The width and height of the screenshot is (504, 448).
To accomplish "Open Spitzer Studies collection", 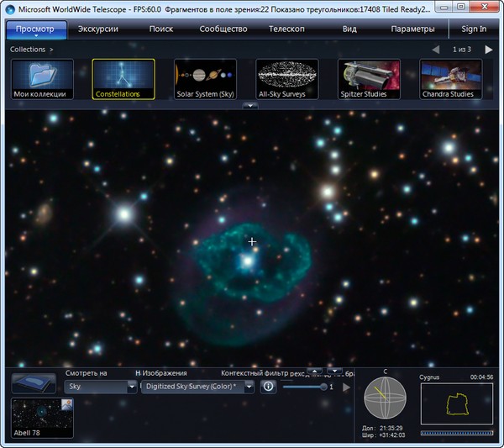I will pos(369,79).
